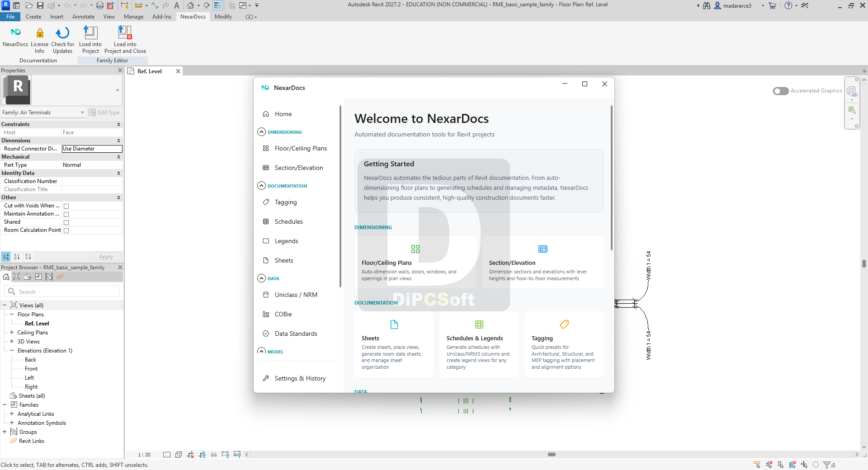The image size is (868, 470).
Task: Open the shopping cart icon in title bar
Action: coord(773,5)
